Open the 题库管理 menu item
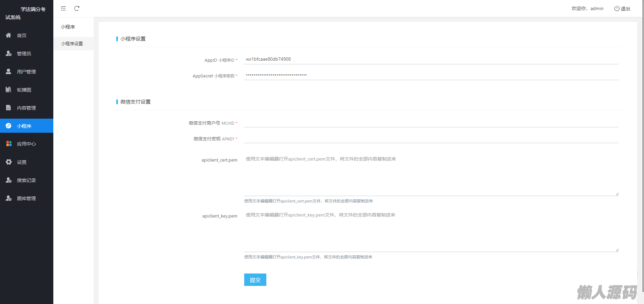The width and height of the screenshot is (644, 304). [x=26, y=198]
